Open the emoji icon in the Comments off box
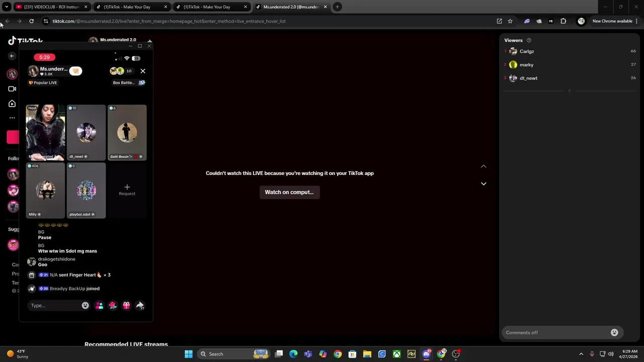 click(614, 332)
